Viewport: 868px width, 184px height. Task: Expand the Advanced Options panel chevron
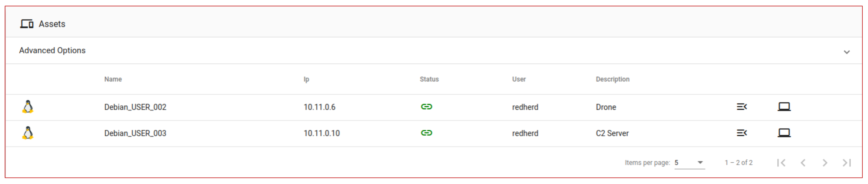[847, 52]
